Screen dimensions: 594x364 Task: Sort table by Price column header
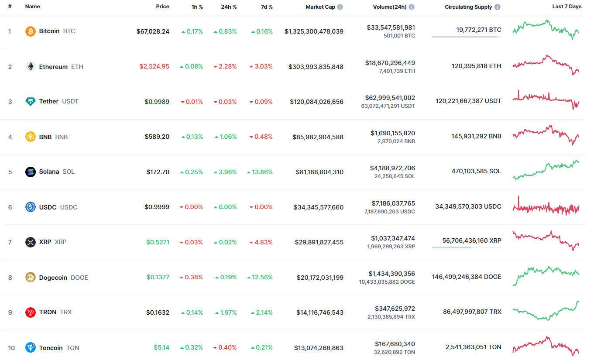(162, 7)
